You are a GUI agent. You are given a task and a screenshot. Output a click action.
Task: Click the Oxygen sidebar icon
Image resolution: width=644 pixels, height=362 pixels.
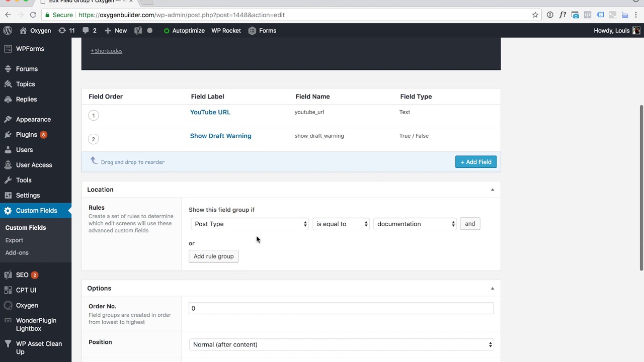click(x=8, y=305)
